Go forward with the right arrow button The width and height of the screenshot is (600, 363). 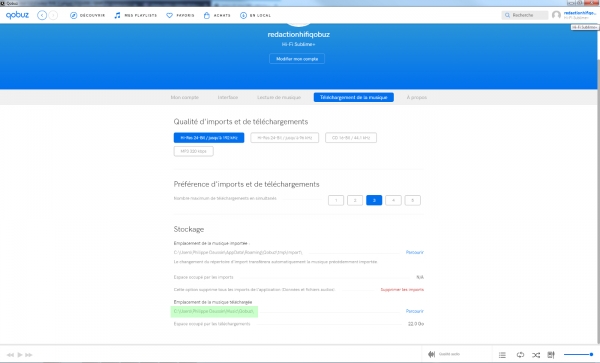tap(53, 15)
